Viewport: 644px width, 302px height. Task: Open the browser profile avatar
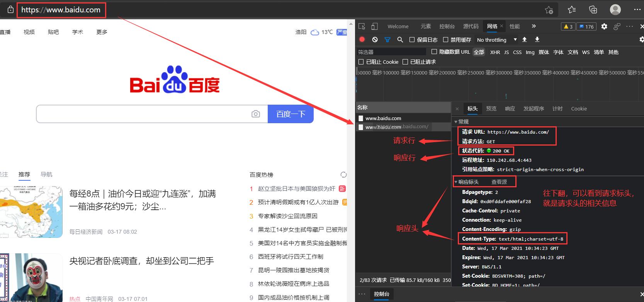tap(615, 10)
